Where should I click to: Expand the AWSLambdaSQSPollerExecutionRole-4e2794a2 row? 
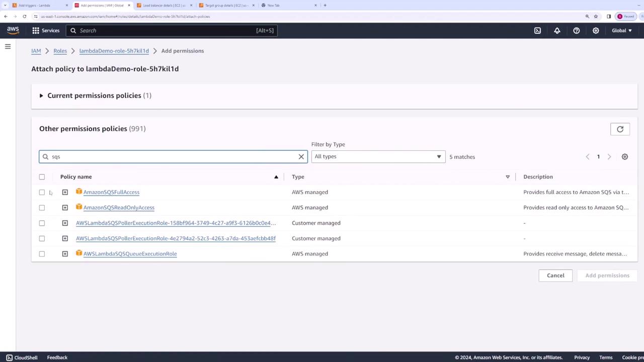click(65, 238)
